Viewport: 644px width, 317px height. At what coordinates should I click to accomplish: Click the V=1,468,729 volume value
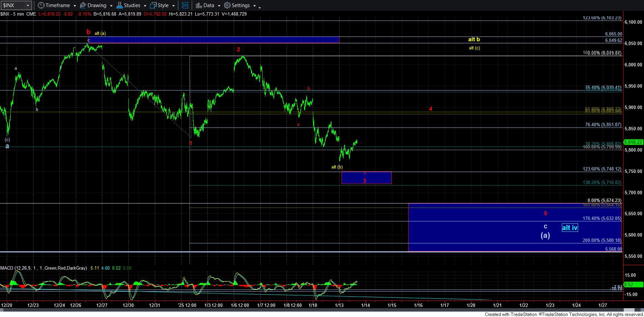click(233, 14)
